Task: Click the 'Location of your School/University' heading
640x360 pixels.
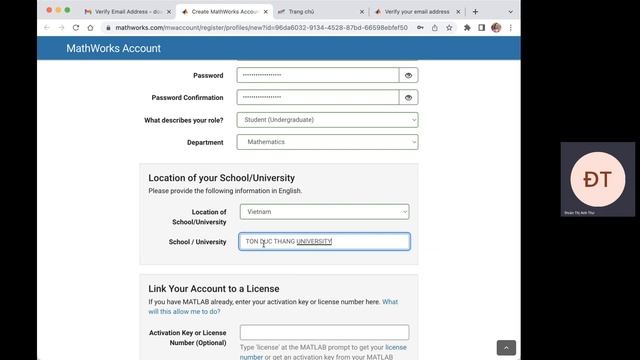Action: click(222, 178)
